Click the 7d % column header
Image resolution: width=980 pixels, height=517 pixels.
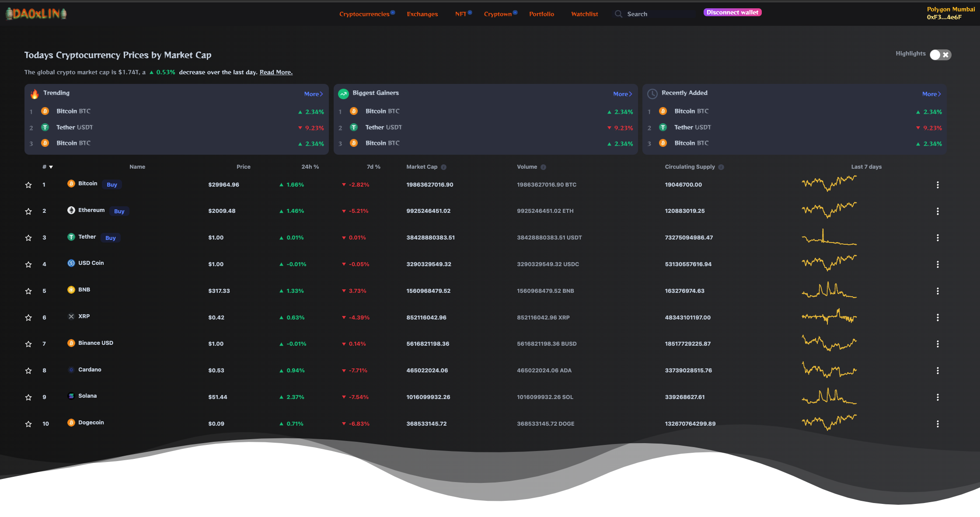pyautogui.click(x=373, y=167)
